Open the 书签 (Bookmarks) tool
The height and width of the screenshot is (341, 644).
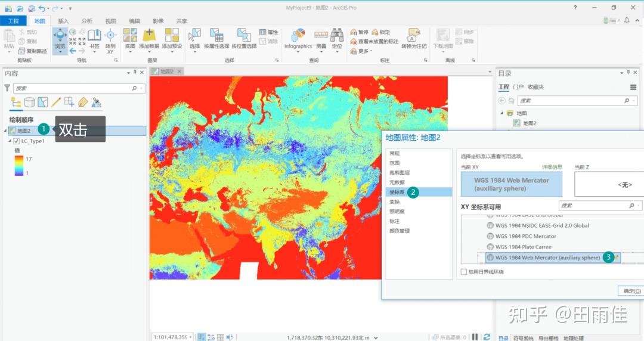click(94, 40)
